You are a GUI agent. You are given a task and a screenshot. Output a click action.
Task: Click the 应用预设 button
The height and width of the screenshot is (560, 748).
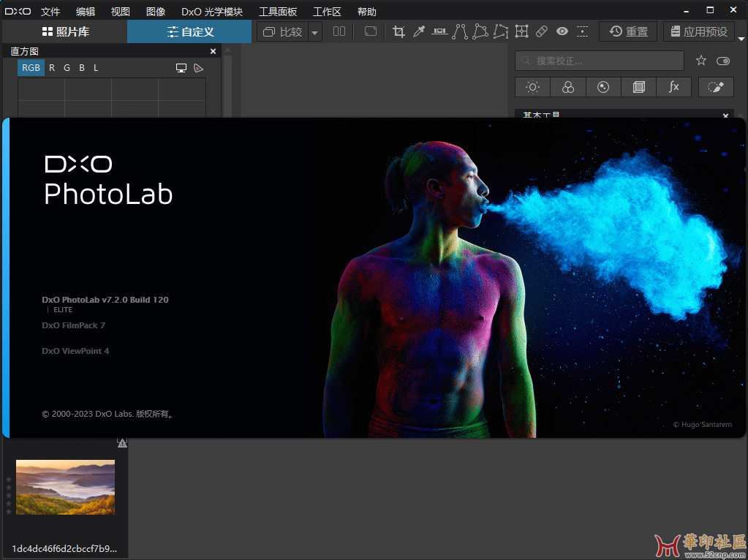point(698,31)
